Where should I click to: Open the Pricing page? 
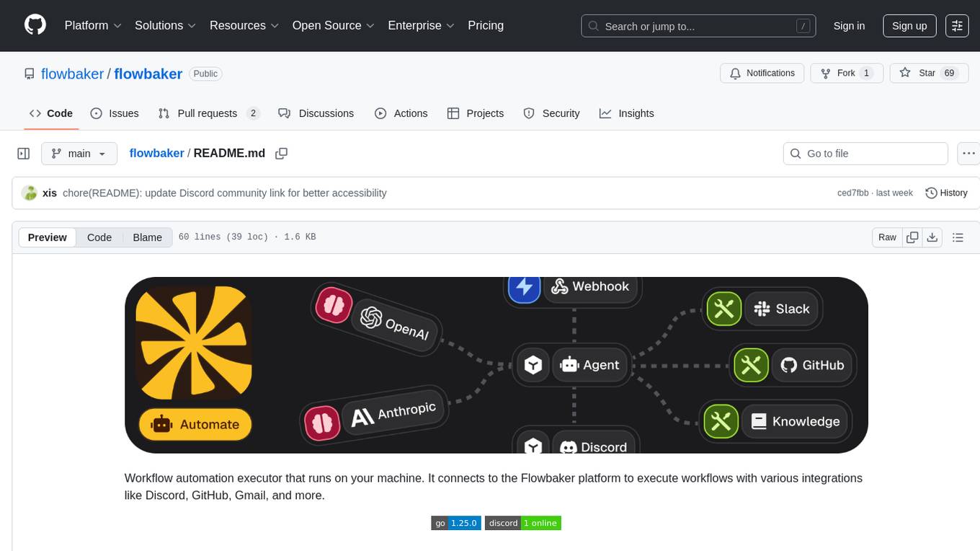tap(486, 25)
